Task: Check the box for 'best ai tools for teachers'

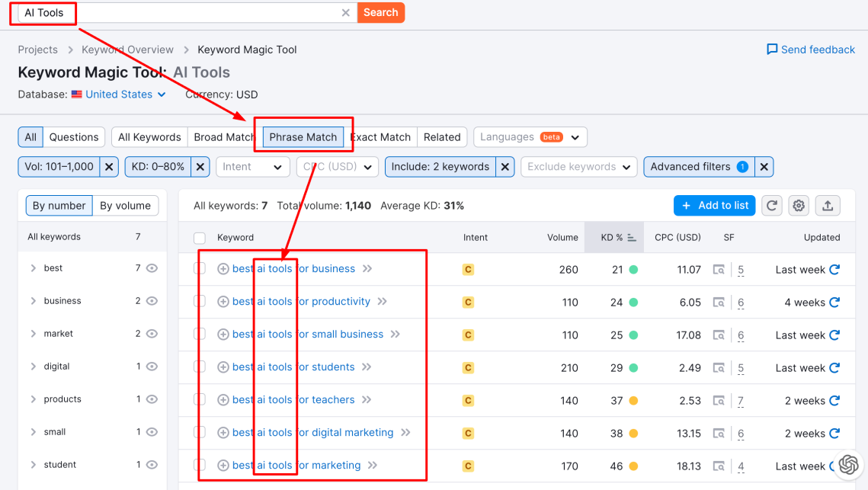Action: pyautogui.click(x=200, y=400)
